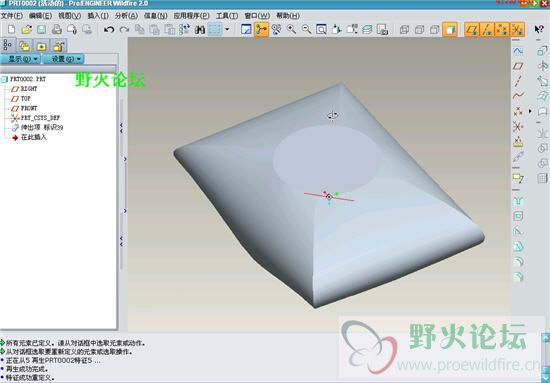Toggle datum points display
Screen dimensions: 550x383
(x=502, y=29)
